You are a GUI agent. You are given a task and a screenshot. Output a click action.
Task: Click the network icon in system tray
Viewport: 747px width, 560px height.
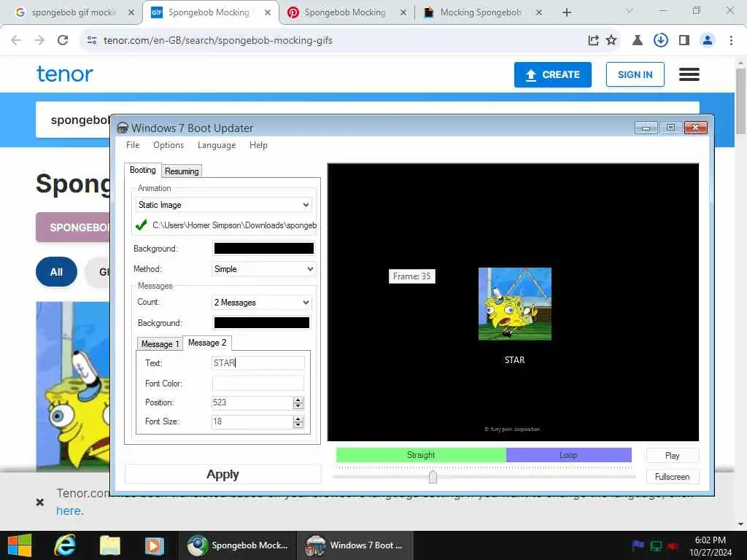656,545
